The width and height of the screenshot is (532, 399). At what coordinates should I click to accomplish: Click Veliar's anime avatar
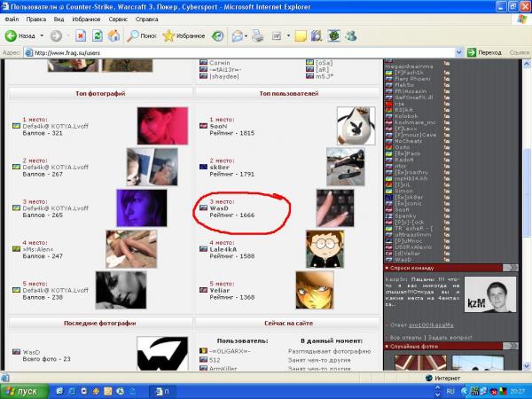[315, 290]
